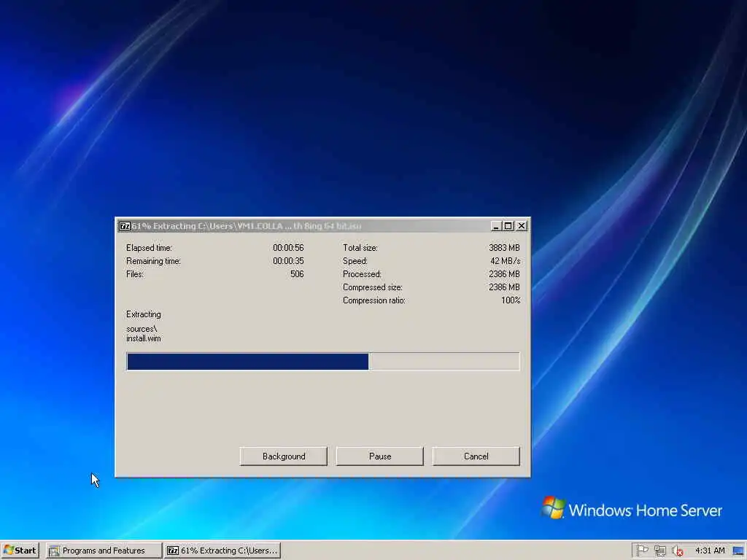The width and height of the screenshot is (747, 560).
Task: Send the extraction to Background
Action: point(284,456)
